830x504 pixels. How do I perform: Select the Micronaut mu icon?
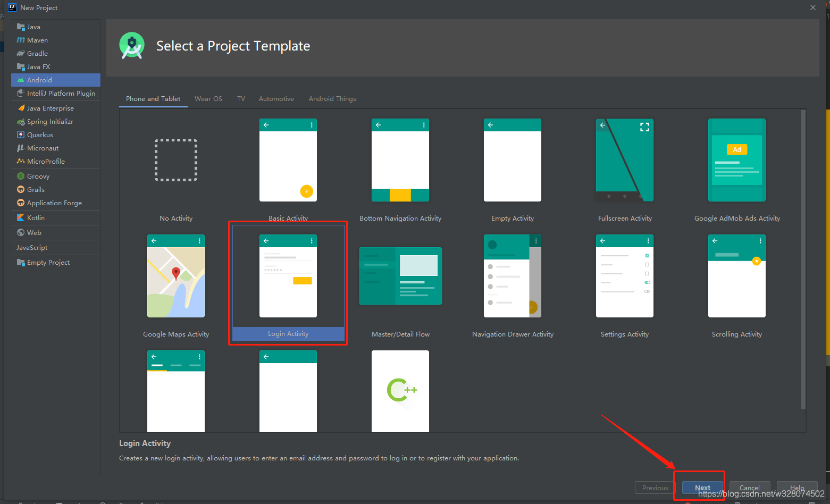(x=21, y=148)
